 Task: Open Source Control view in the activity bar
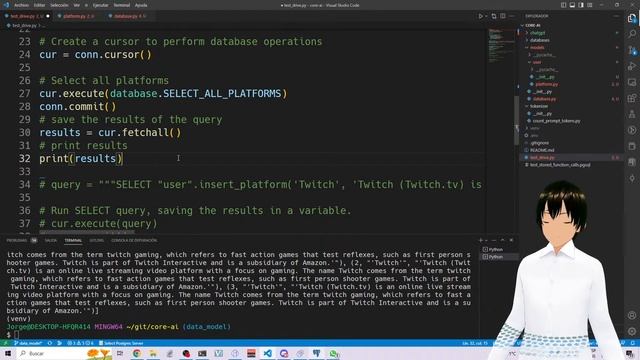click(632, 50)
